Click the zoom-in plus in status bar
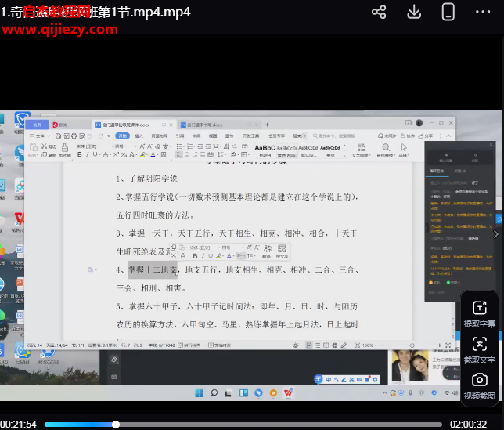 coord(439,345)
